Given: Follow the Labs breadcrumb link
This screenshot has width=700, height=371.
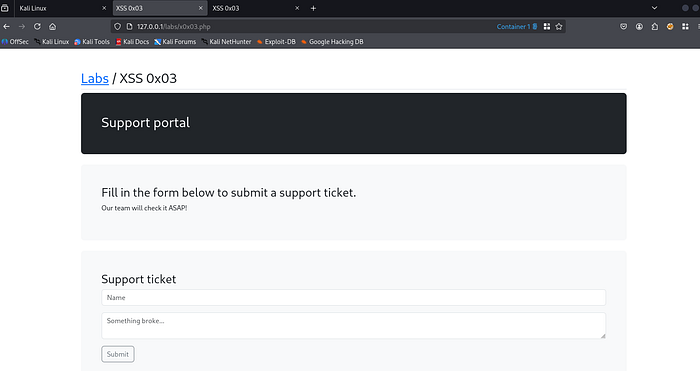Looking at the screenshot, I should (x=95, y=79).
